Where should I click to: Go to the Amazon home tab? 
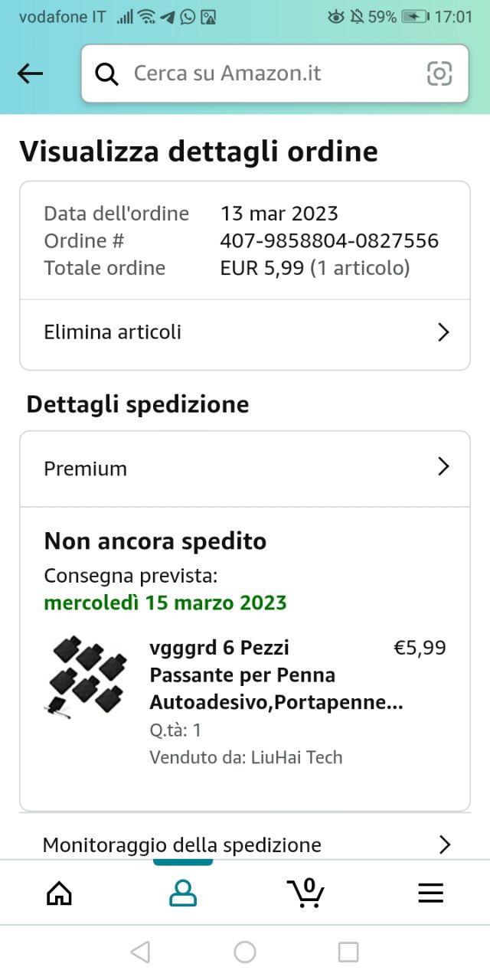[x=59, y=893]
